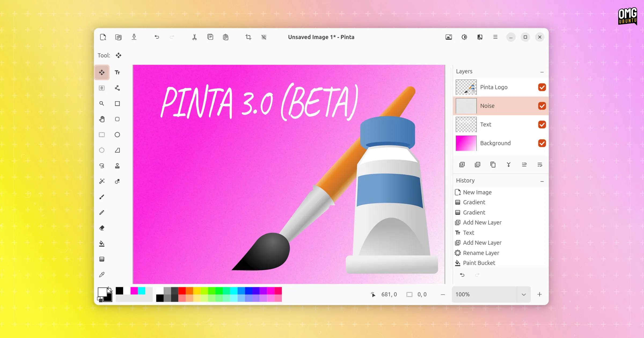Click the Add New Layer button
This screenshot has height=338, width=644.
pos(462,165)
